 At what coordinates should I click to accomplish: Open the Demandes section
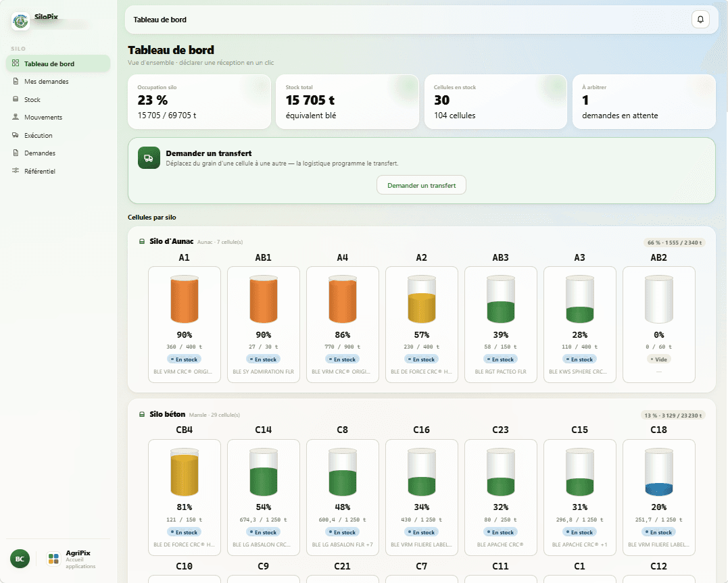tap(58, 153)
